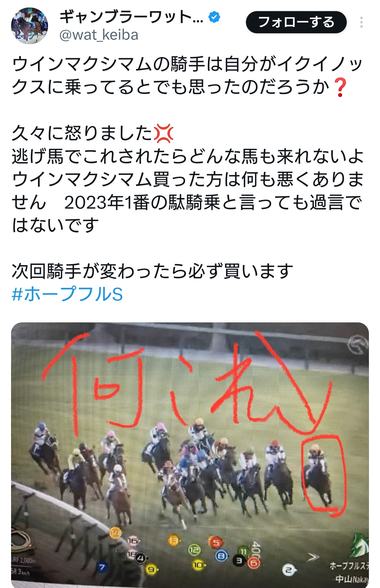The image size is (380, 588).
Task: Tap the フォローする follow button
Action: [x=296, y=22]
